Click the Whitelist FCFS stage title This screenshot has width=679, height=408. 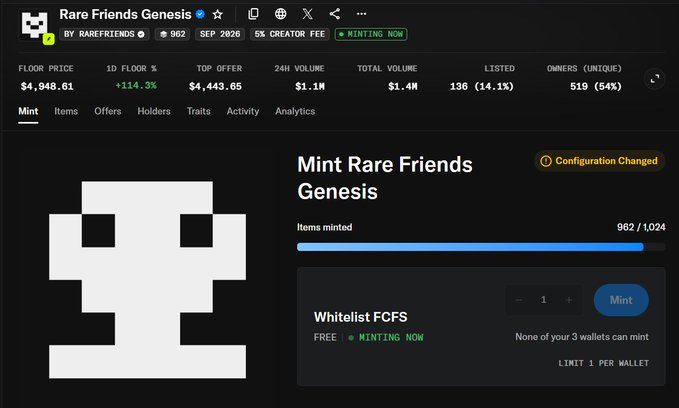pyautogui.click(x=361, y=317)
